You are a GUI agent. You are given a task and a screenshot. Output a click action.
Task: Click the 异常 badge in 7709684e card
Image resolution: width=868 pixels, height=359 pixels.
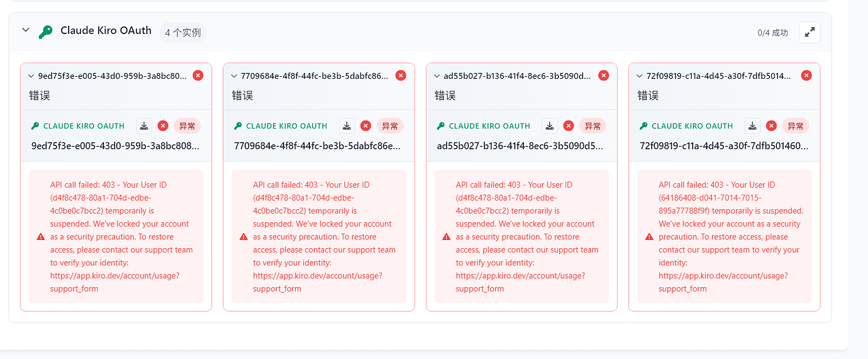click(390, 126)
